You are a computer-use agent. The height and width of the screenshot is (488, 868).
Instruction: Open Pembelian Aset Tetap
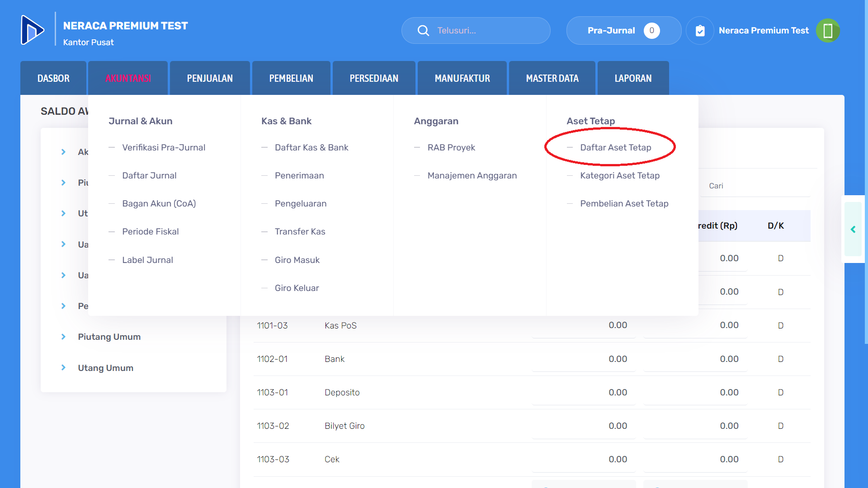coord(624,203)
